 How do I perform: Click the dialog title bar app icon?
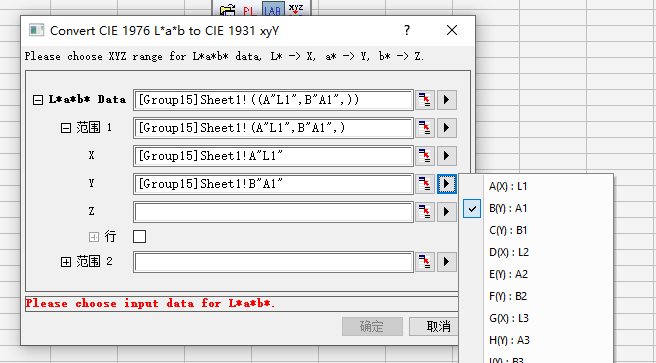coord(36,31)
